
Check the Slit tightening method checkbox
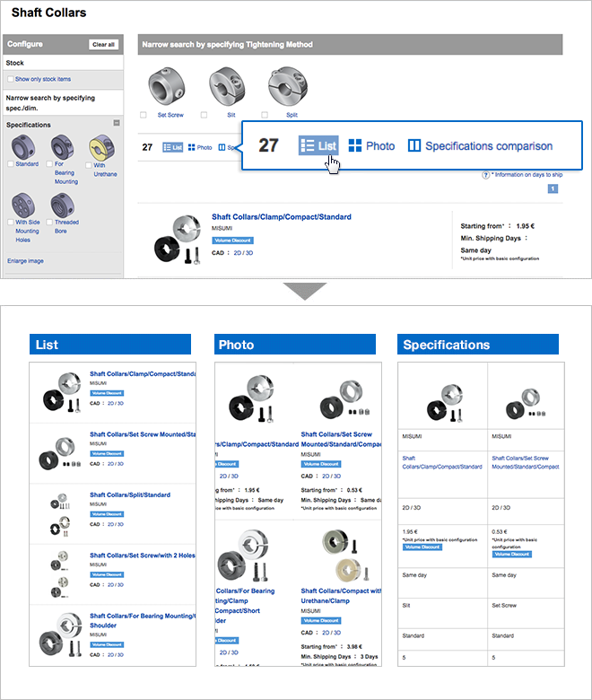pos(204,115)
